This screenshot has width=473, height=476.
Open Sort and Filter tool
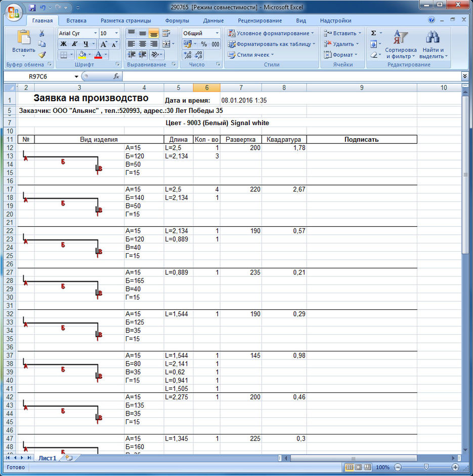400,45
